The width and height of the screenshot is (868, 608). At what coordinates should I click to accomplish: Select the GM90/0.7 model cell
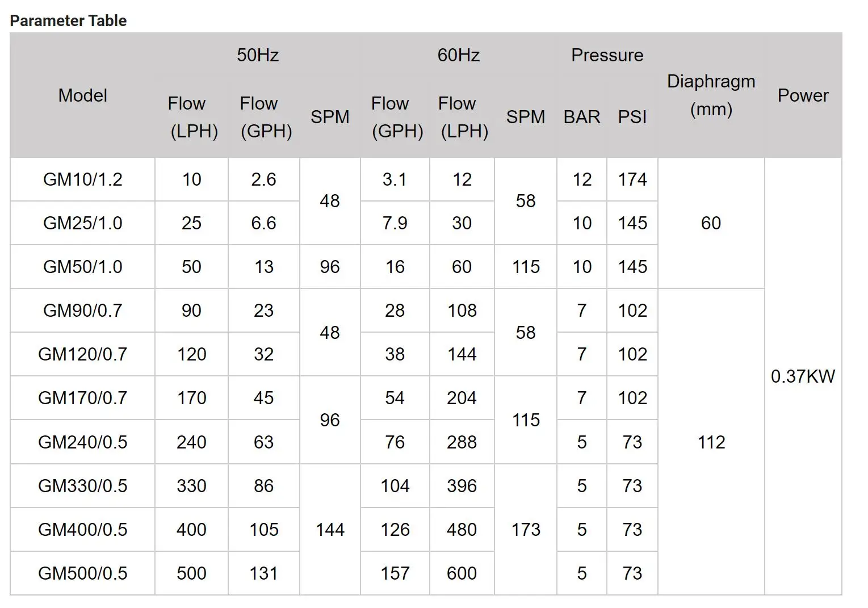(83, 311)
